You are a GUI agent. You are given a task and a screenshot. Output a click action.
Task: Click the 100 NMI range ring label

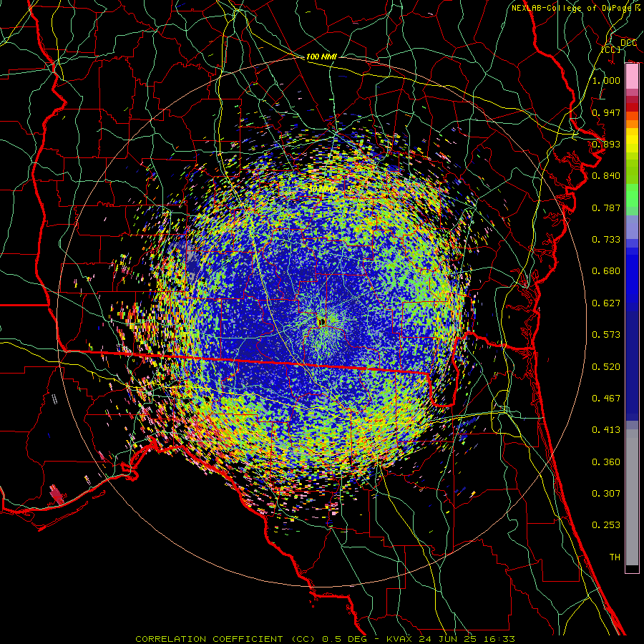[x=321, y=57]
